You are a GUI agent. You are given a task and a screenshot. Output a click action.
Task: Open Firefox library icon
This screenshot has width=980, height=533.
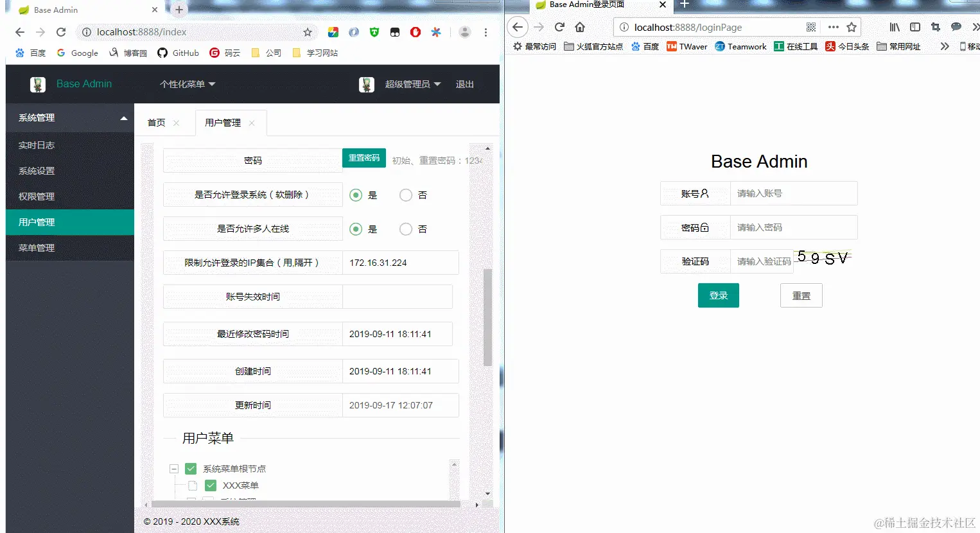tap(895, 27)
